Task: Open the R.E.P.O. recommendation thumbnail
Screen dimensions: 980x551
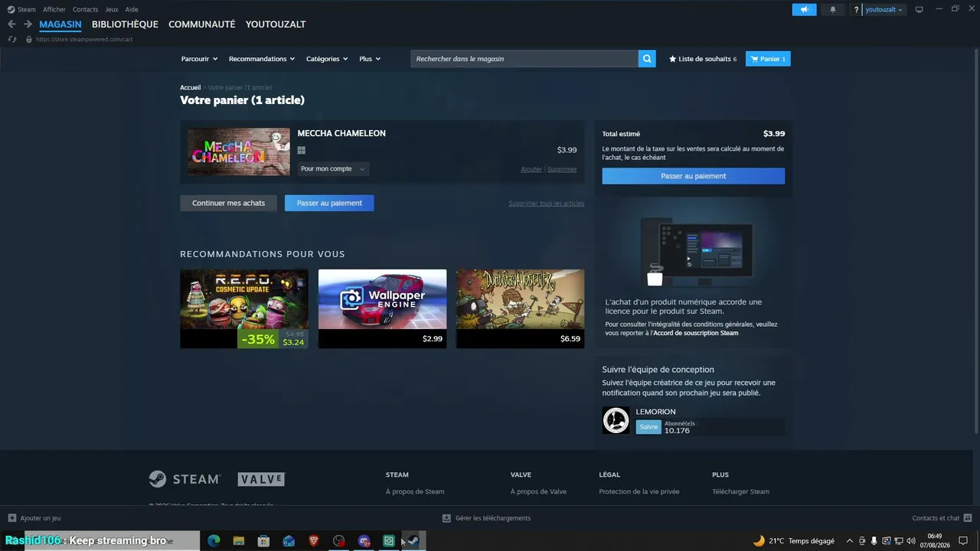Action: (244, 308)
